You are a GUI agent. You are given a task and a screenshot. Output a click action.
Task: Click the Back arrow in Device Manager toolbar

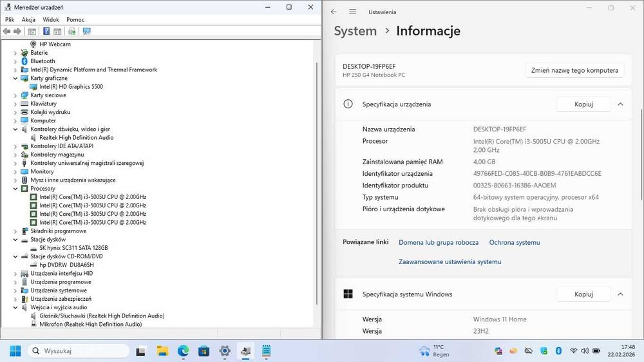click(6, 31)
